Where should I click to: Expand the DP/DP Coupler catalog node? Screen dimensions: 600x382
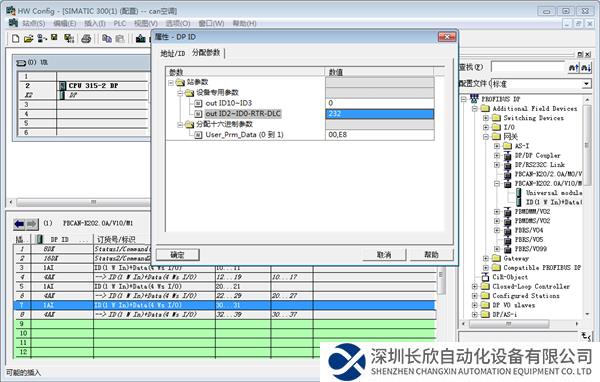[497, 155]
